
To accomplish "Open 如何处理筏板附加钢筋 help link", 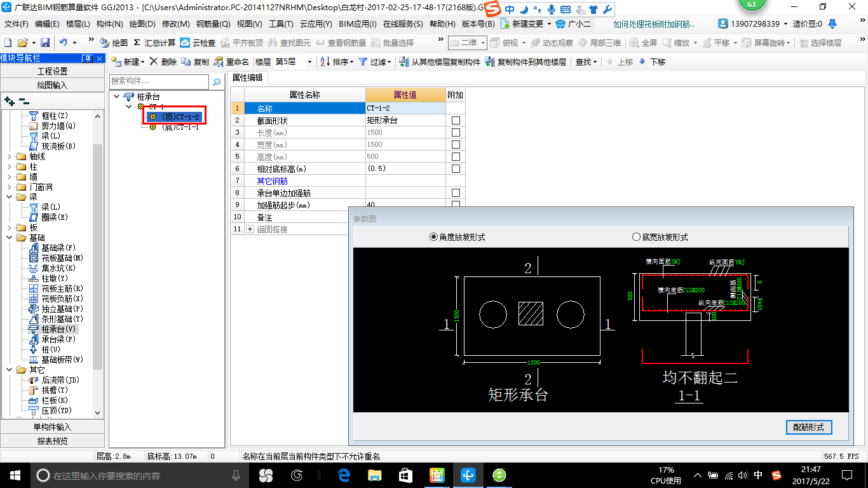I will [x=654, y=24].
